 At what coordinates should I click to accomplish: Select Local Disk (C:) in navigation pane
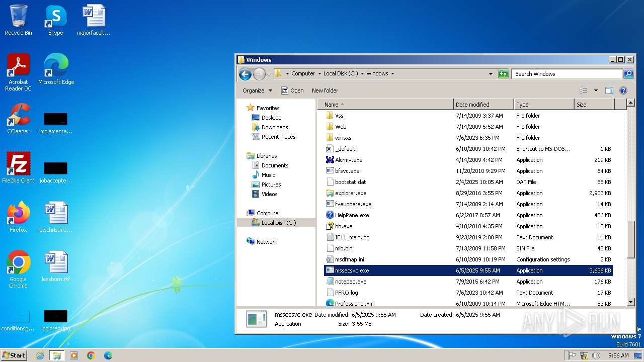[278, 223]
